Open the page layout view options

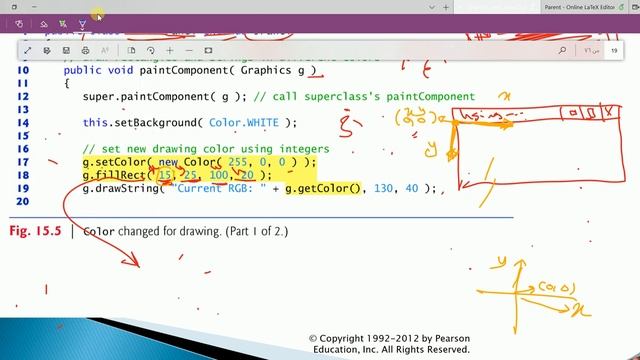coord(131,51)
